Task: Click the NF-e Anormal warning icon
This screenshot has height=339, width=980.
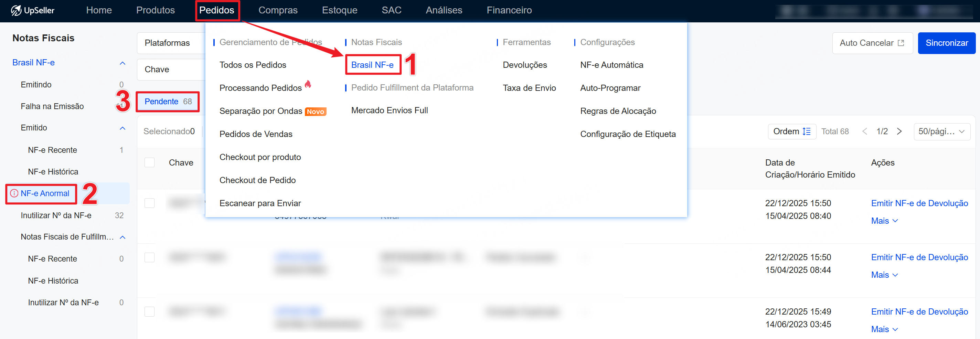Action: (14, 193)
